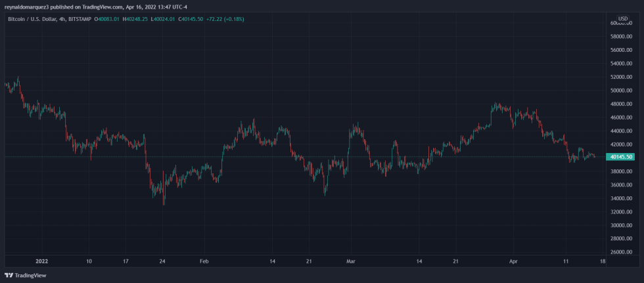Click the TradingView logo at bottom left
The height and width of the screenshot is (283, 644).
pos(26,276)
